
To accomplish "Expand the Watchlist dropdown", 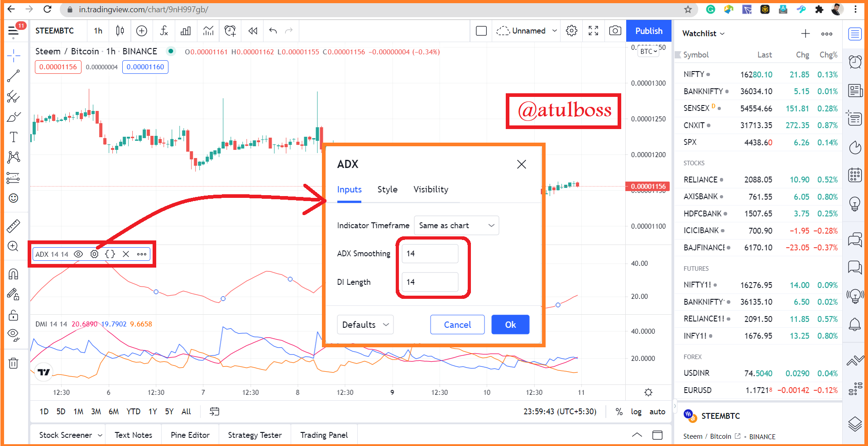I will tap(704, 34).
